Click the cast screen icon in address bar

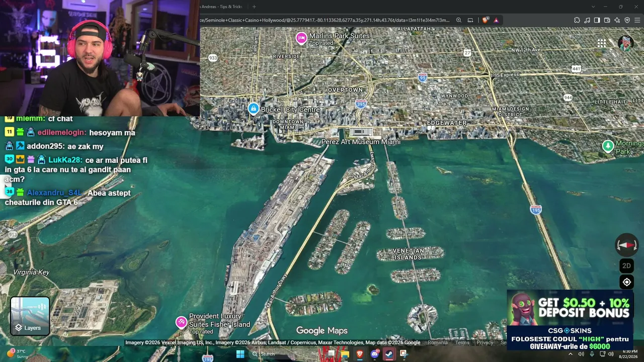coord(470,20)
